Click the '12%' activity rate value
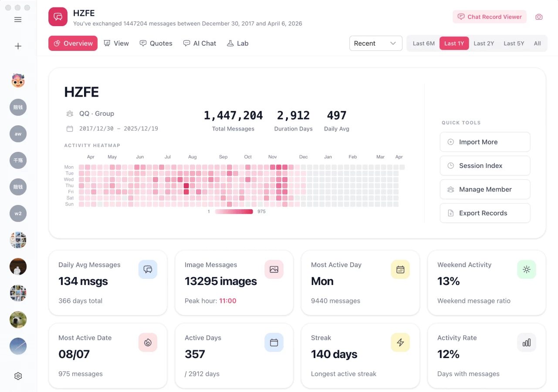Viewport: 558px width, 392px height. click(449, 355)
